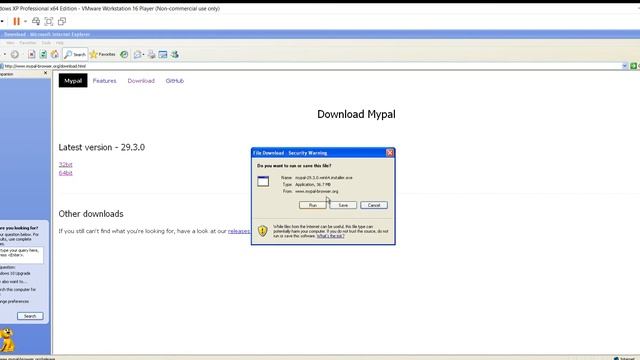Open dropdown arrow beside VMware pause button

tap(25, 21)
